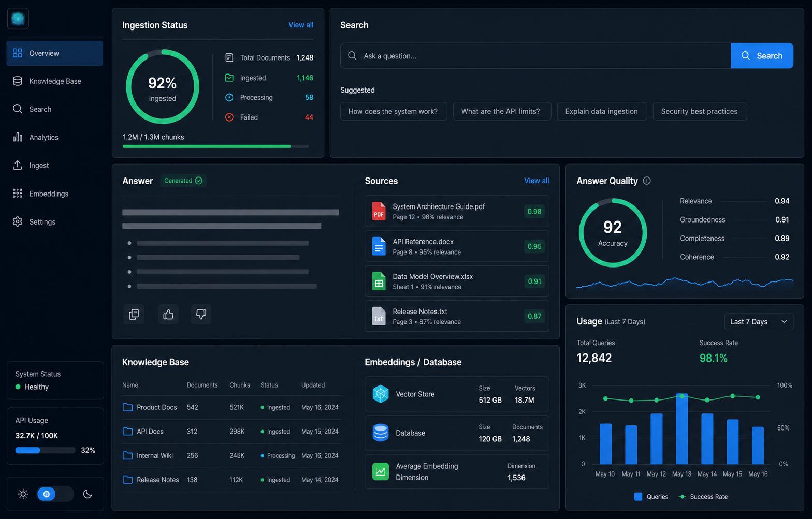Image resolution: width=812 pixels, height=519 pixels.
Task: Click the Failed count 44
Action: [x=309, y=117]
